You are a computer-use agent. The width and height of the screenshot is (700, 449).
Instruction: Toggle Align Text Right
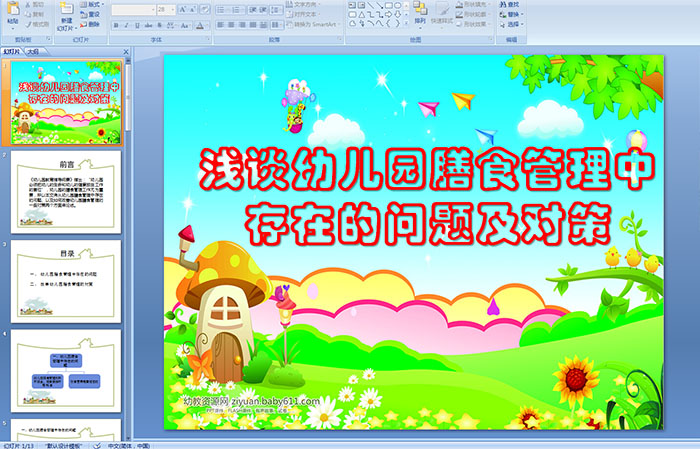point(242,25)
